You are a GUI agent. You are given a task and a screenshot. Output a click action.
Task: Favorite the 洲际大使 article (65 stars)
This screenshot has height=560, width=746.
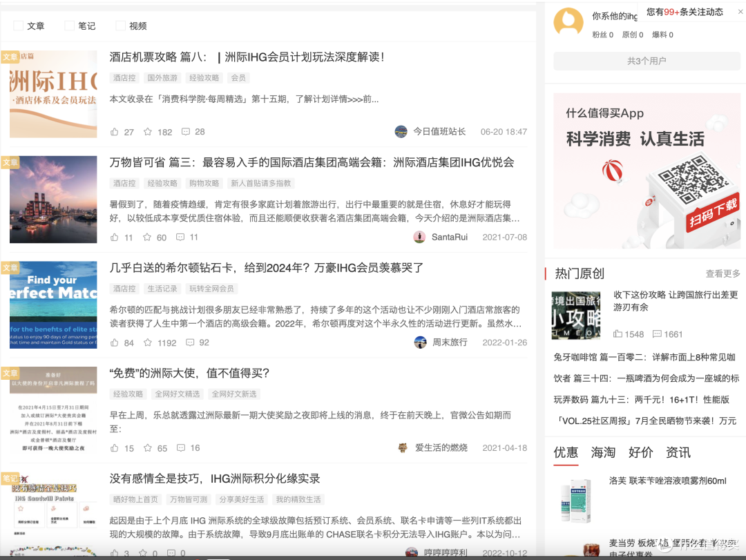[x=148, y=447]
